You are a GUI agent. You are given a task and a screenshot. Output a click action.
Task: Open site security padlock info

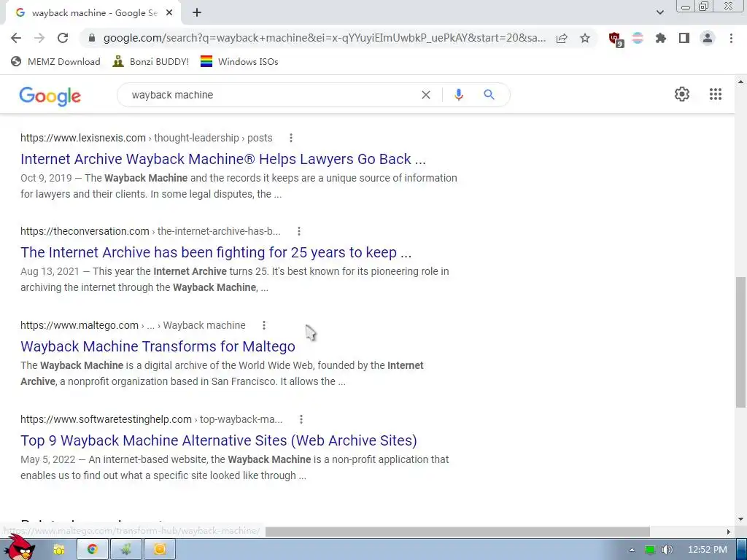tap(92, 38)
